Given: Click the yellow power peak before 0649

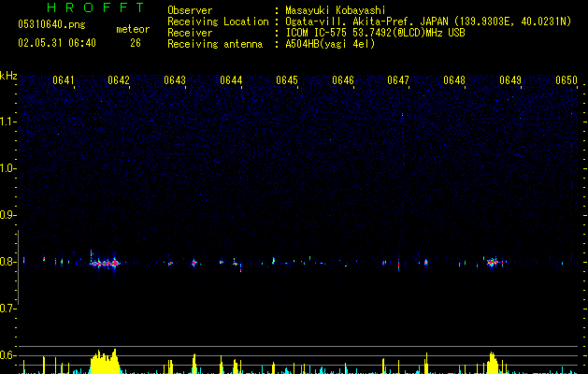Looking at the screenshot, I should [x=493, y=363].
